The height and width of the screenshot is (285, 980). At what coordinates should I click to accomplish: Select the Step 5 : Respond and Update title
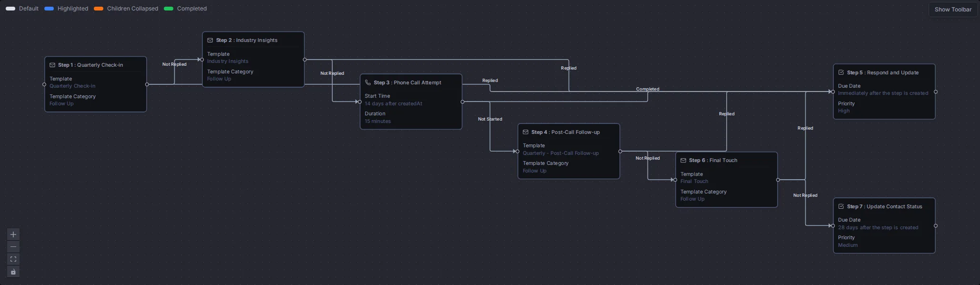point(883,72)
